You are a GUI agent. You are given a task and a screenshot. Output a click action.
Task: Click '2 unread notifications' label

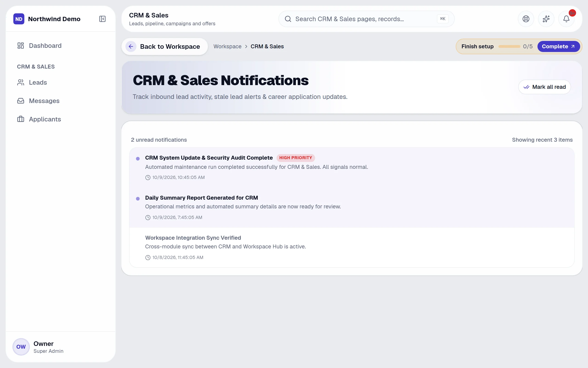tap(159, 140)
